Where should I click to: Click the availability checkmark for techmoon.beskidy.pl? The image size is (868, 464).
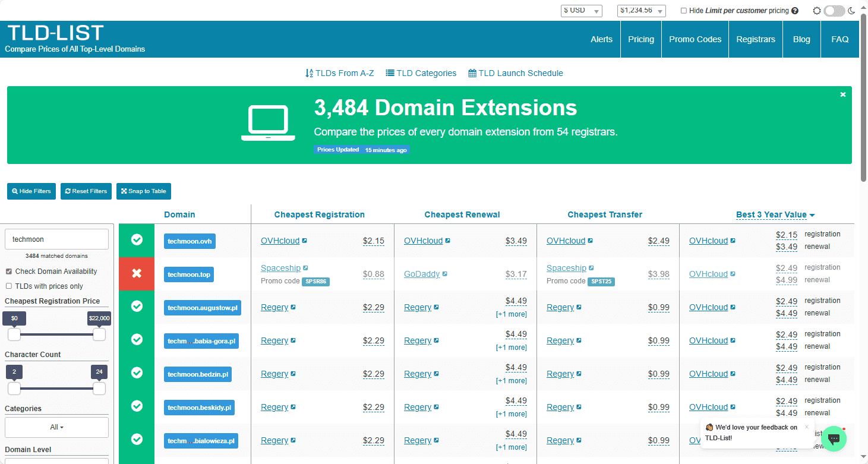pyautogui.click(x=137, y=406)
